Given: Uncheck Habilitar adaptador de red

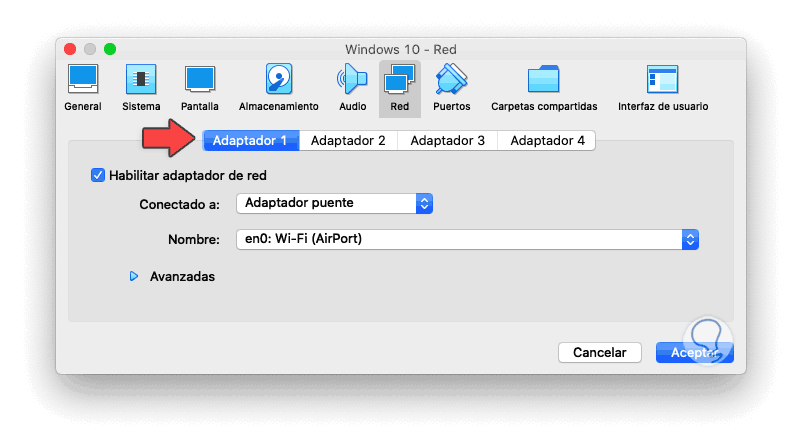Looking at the screenshot, I should [98, 175].
